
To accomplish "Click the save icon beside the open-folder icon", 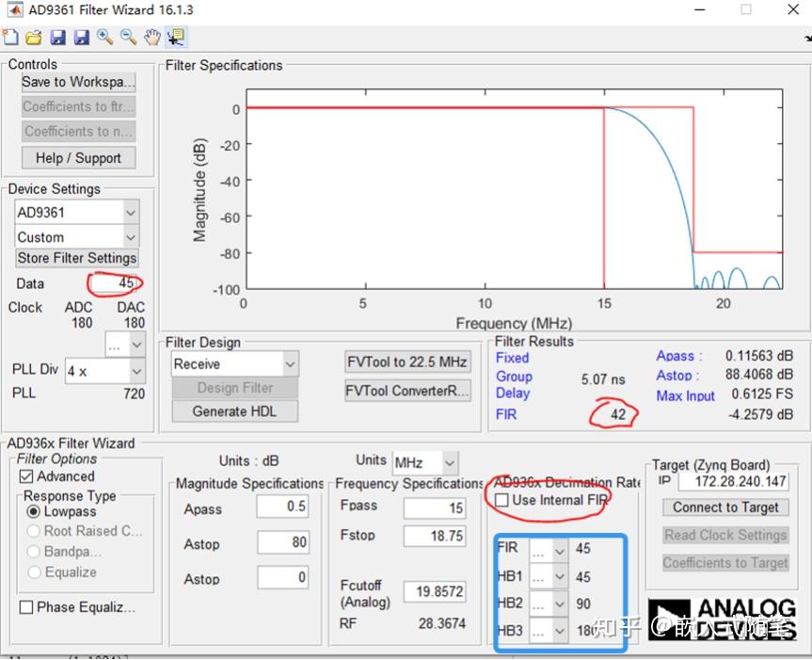I will (57, 38).
